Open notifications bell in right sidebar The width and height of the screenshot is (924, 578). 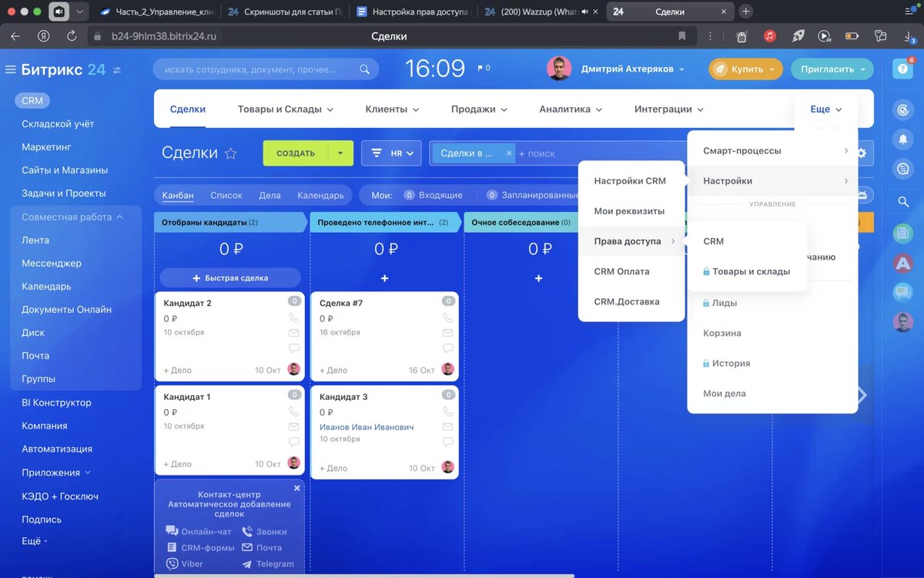[902, 139]
